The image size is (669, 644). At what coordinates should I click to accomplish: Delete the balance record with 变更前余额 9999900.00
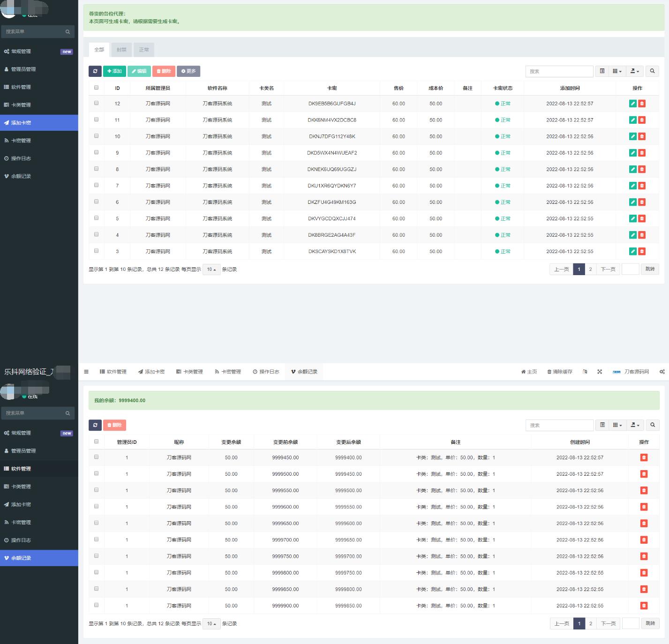[x=644, y=606]
